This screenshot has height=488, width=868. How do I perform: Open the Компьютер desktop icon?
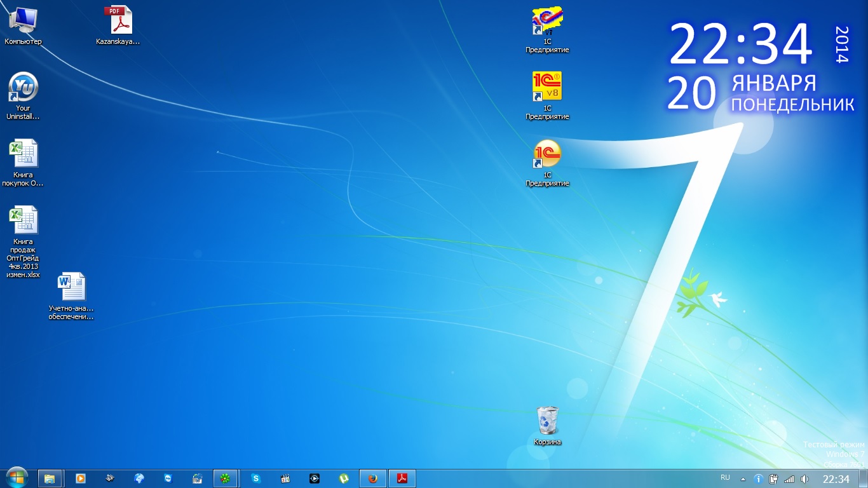pos(23,26)
